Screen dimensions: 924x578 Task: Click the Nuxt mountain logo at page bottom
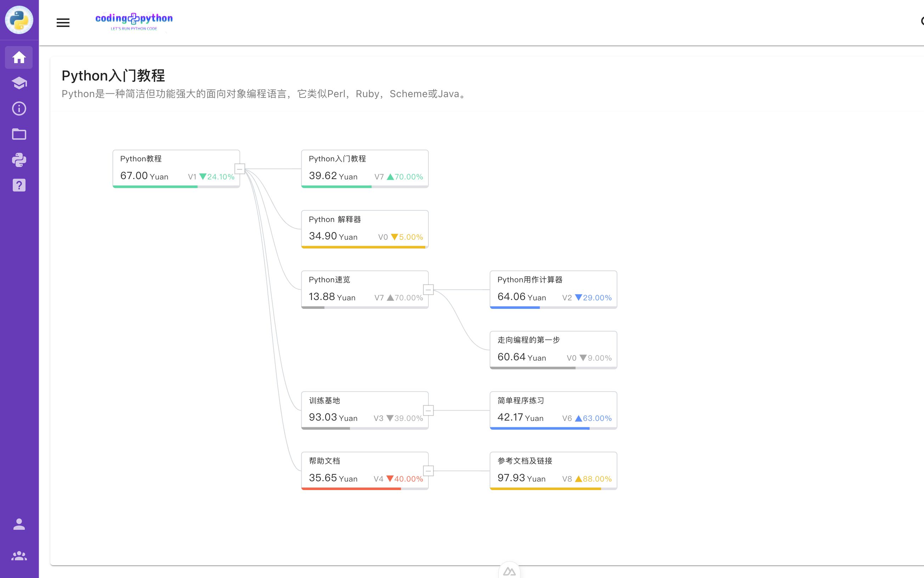click(509, 571)
